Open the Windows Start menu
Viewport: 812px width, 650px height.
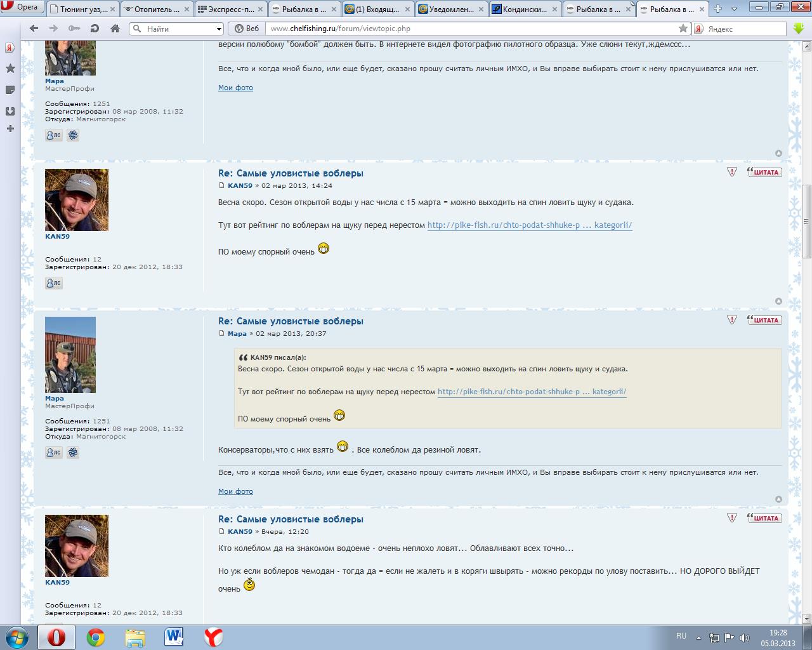click(17, 637)
